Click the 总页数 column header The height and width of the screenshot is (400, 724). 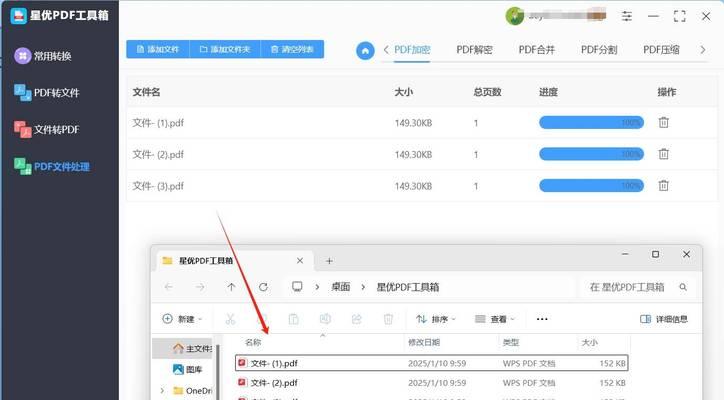(x=487, y=92)
